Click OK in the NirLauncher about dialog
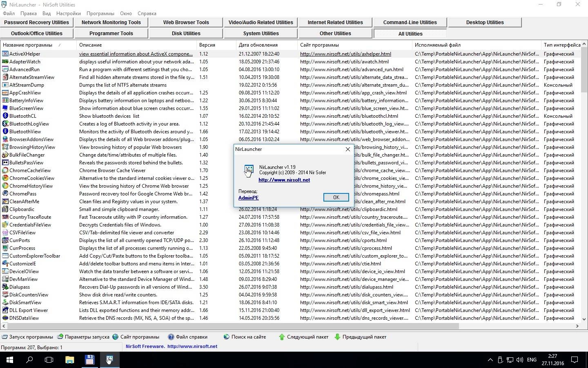This screenshot has width=588, height=368. 336,197
